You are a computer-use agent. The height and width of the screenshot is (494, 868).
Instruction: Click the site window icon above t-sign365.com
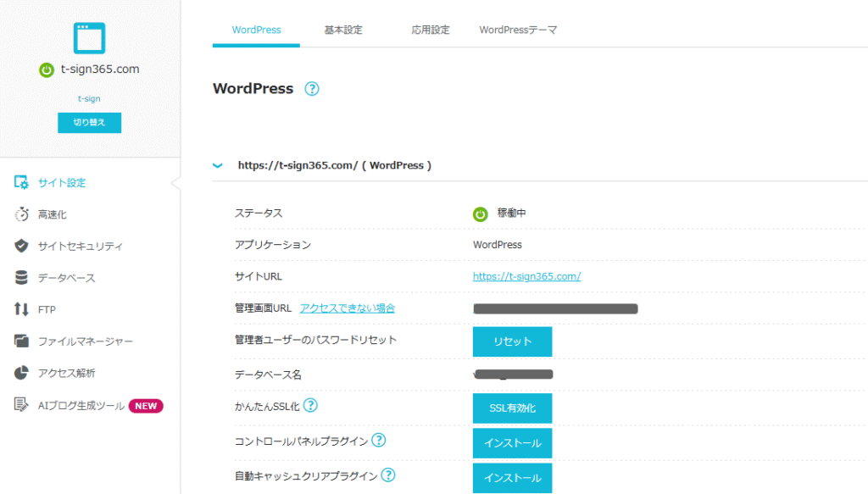[x=89, y=37]
